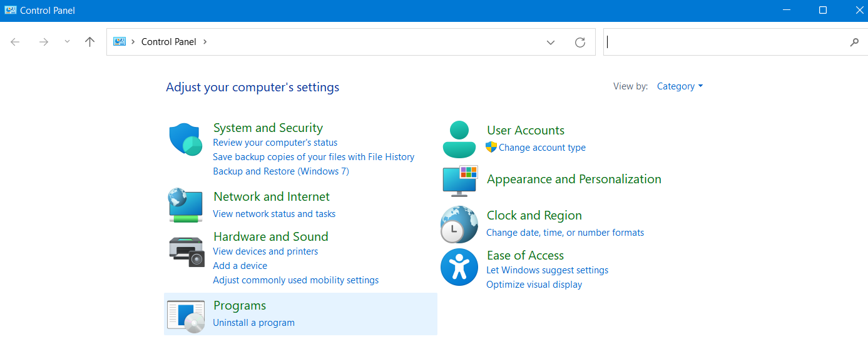Click inside the Control Panel search box
Image resolution: width=868 pixels, height=344 pixels.
(726, 42)
